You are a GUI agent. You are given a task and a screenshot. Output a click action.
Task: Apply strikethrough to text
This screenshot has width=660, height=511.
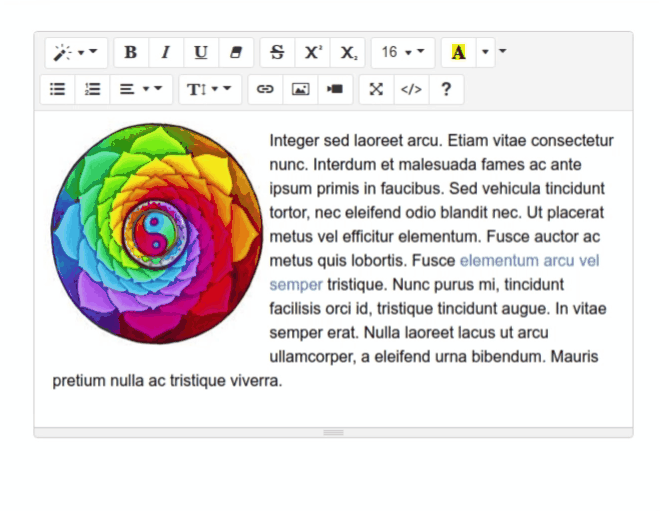[x=277, y=52]
